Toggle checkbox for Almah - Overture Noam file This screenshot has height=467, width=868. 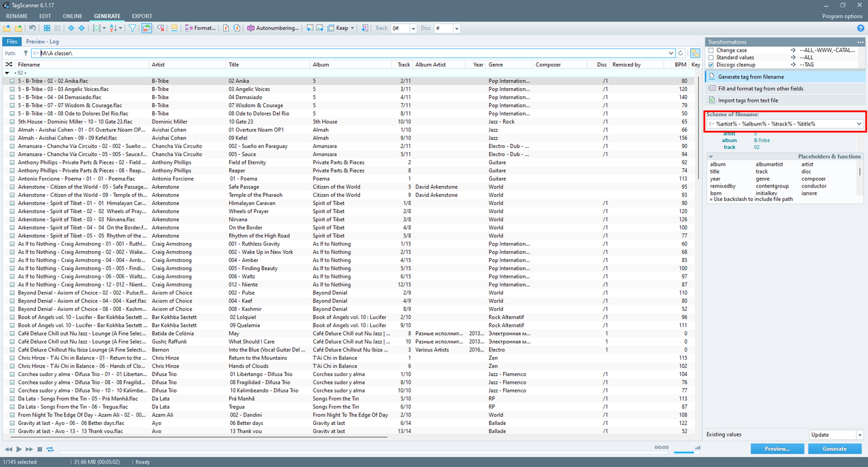pos(12,130)
